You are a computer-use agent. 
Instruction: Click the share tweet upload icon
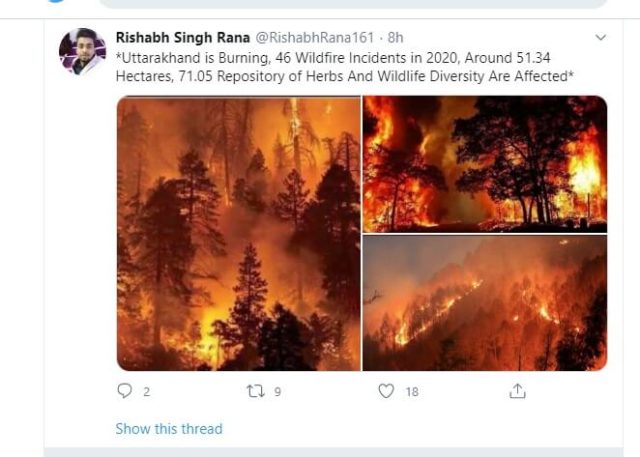point(517,392)
